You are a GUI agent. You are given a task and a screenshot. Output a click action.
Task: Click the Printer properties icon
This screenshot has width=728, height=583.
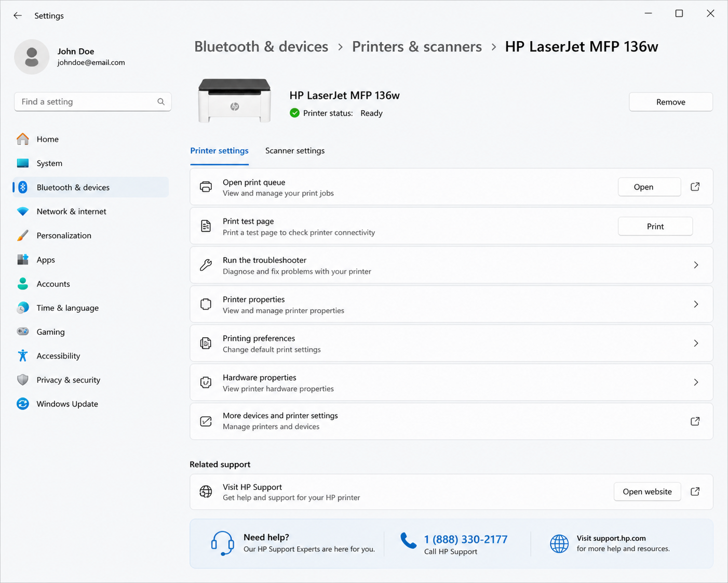pyautogui.click(x=206, y=304)
